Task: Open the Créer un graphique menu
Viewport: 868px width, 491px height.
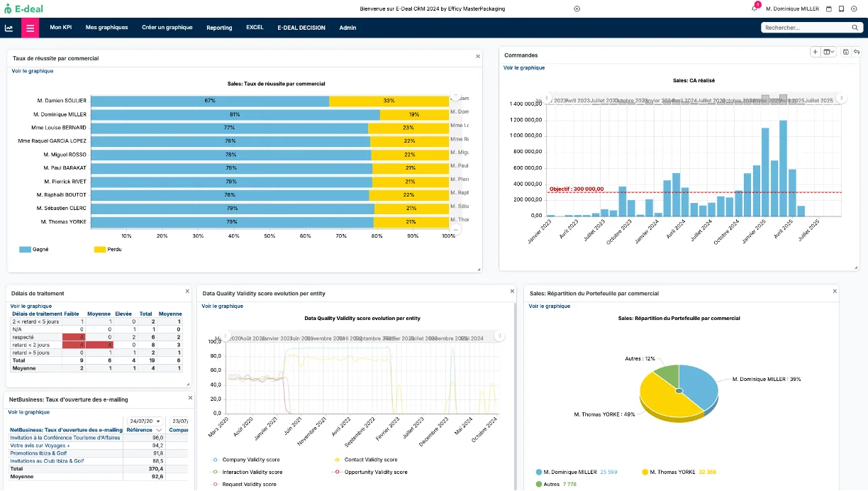Action: 167,28
